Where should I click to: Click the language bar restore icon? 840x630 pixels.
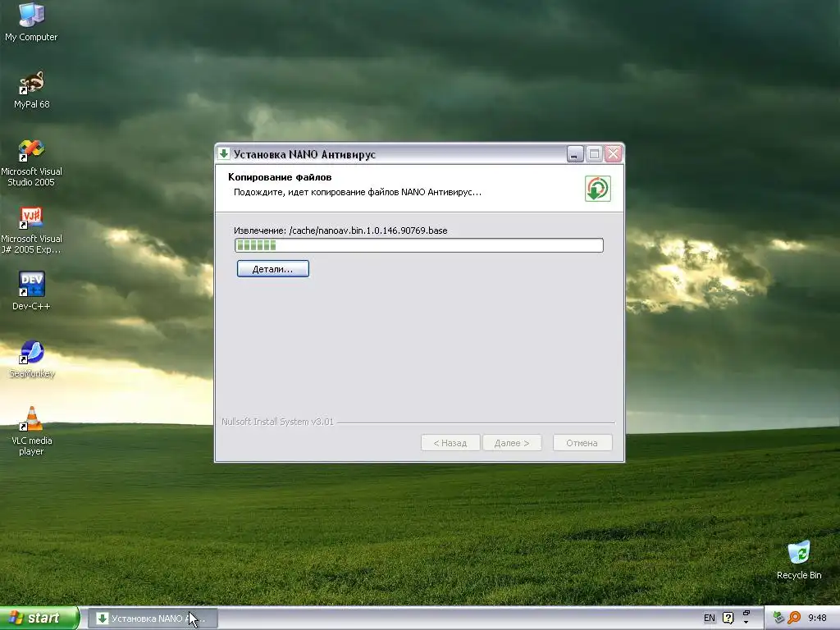coord(746,613)
